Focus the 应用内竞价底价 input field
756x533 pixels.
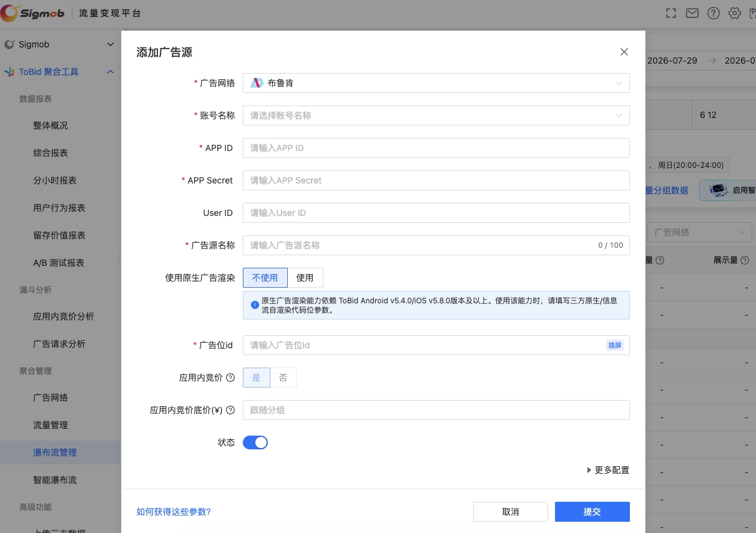pyautogui.click(x=436, y=410)
